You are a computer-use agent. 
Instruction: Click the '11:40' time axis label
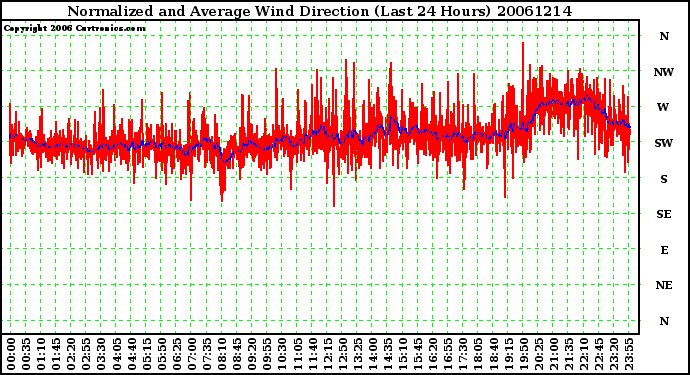pos(312,354)
